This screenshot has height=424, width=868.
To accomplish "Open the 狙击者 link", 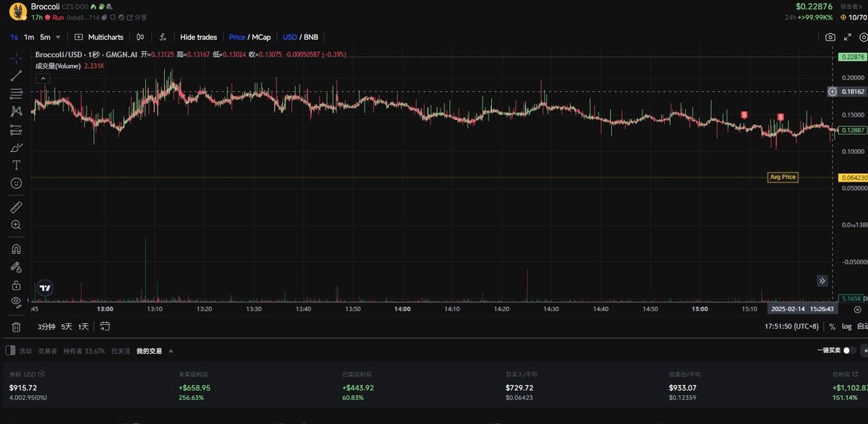I will pos(851,6).
